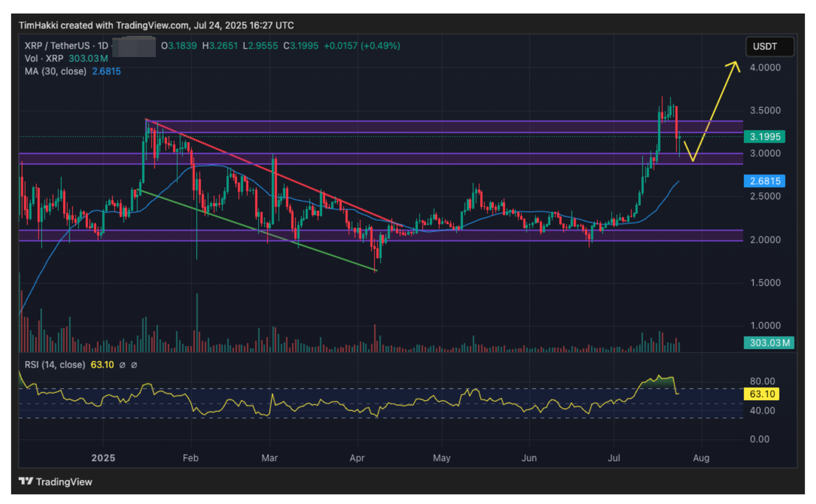Click the yellow 63.10 RSI axis tag

[x=762, y=394]
